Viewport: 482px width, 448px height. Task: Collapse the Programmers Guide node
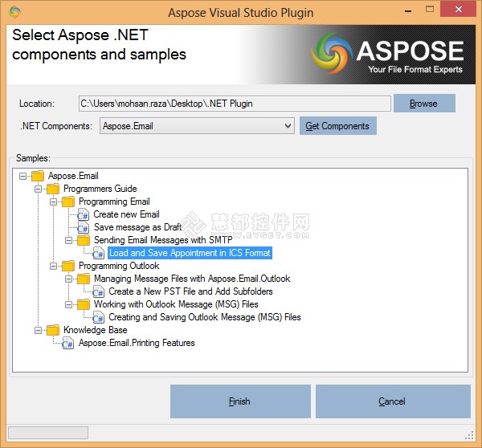pyautogui.click(x=38, y=189)
